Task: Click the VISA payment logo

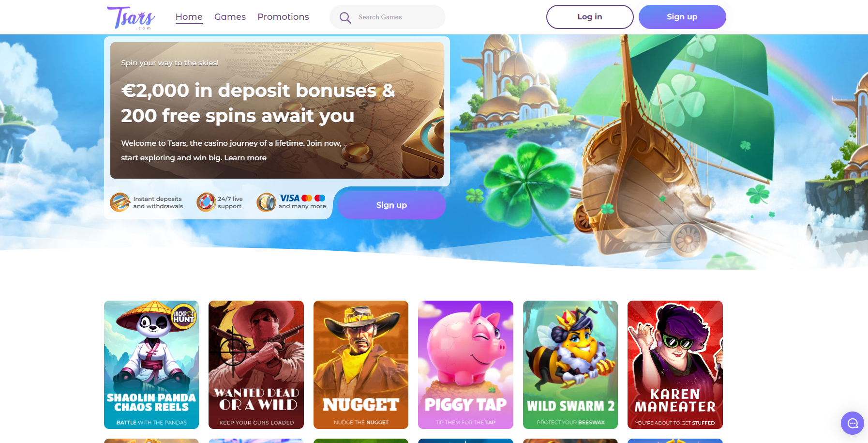Action: pos(289,198)
